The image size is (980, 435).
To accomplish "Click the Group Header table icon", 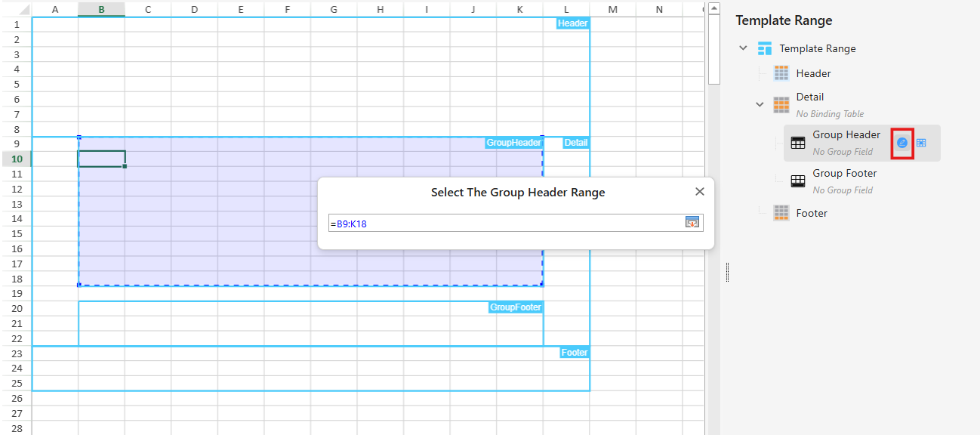I will coord(798,143).
